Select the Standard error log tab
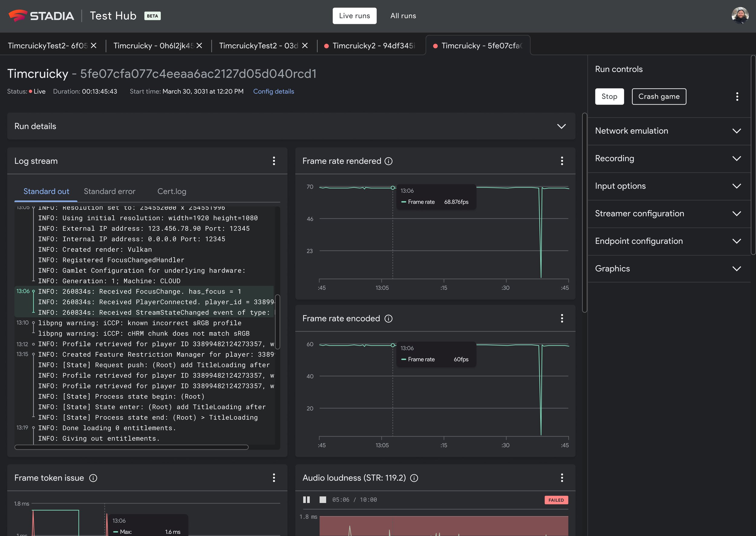The height and width of the screenshot is (536, 756). coord(109,191)
